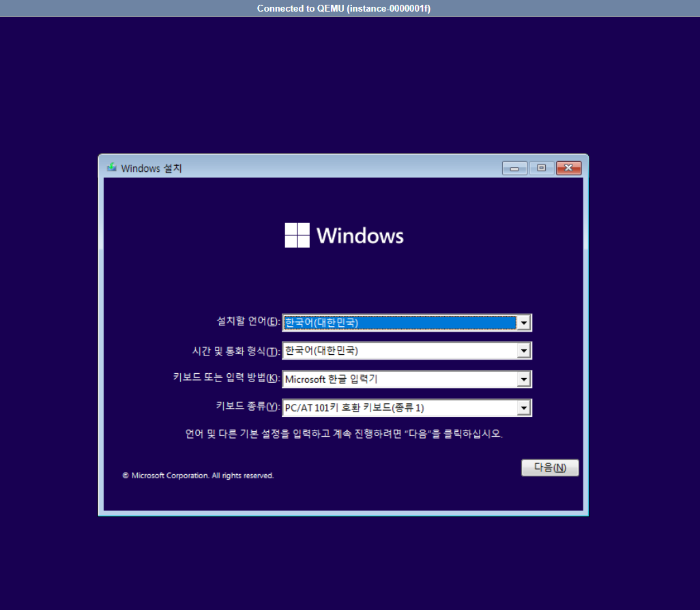Screen dimensions: 700x610
Task: Click the 키보드 또는 입력 방법(K) label
Action: click(x=227, y=379)
